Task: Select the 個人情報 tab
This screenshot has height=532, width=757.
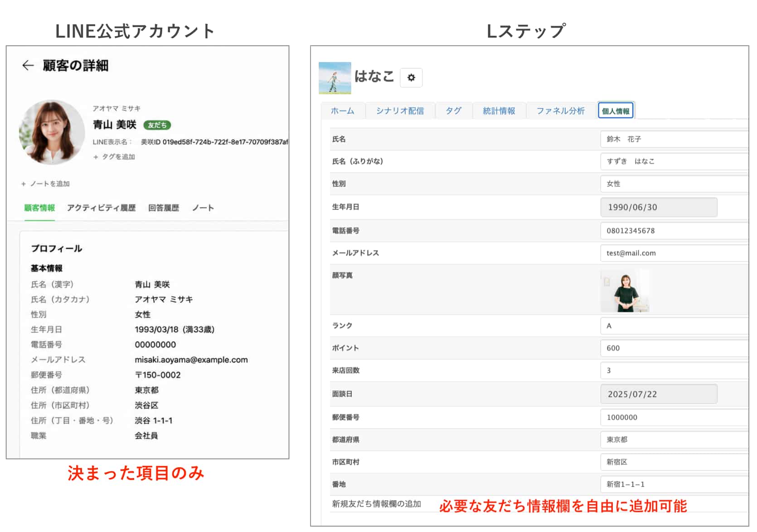Action: (616, 111)
